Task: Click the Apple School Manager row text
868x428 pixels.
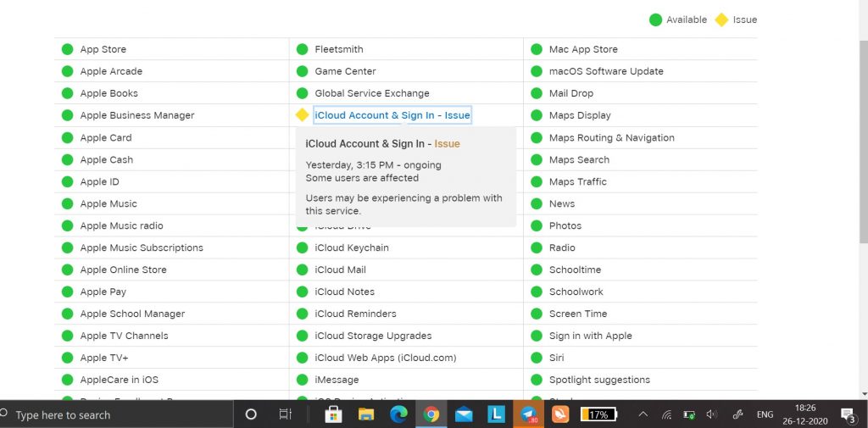Action: 132,314
